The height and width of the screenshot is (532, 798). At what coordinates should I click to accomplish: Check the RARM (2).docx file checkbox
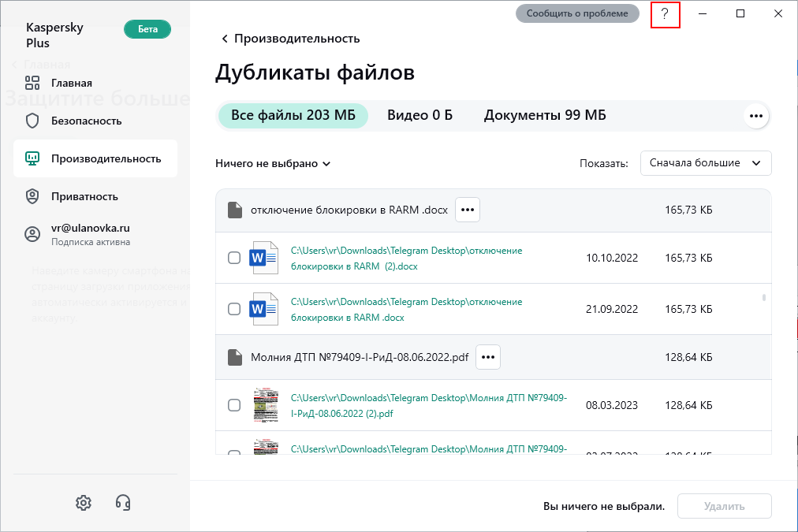tap(234, 258)
